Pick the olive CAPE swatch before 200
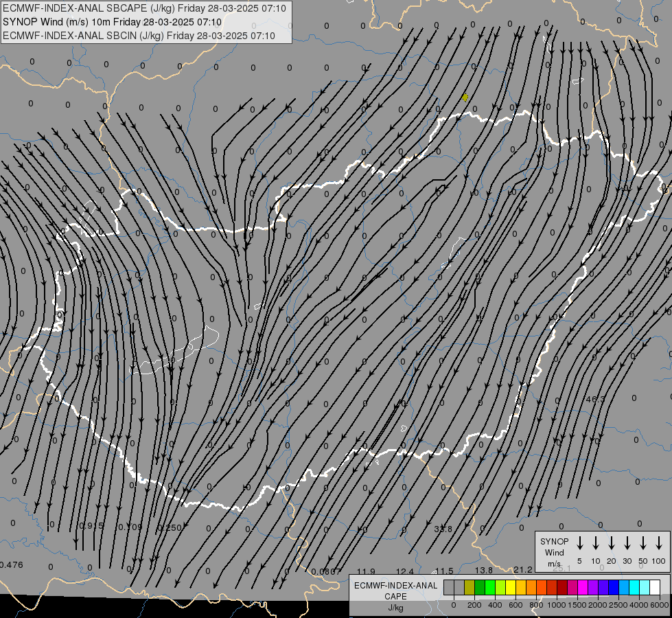Viewport: 672px width, 618px height. click(470, 588)
